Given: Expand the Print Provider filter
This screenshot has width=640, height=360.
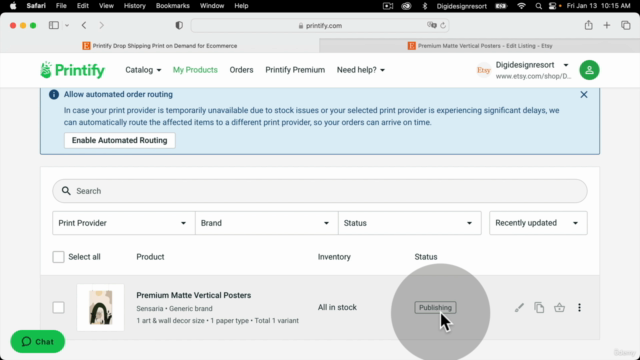Looking at the screenshot, I should tap(124, 223).
